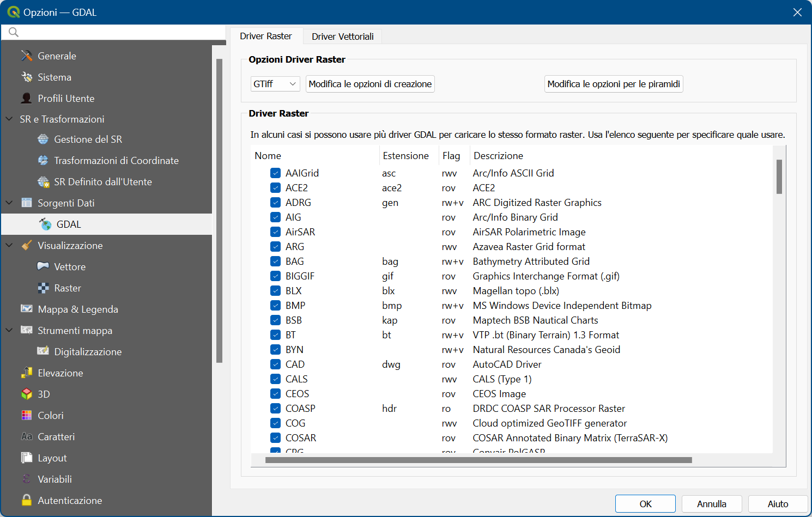Click the 3D cube icon
Screen dimensions: 812x517
coord(27,394)
